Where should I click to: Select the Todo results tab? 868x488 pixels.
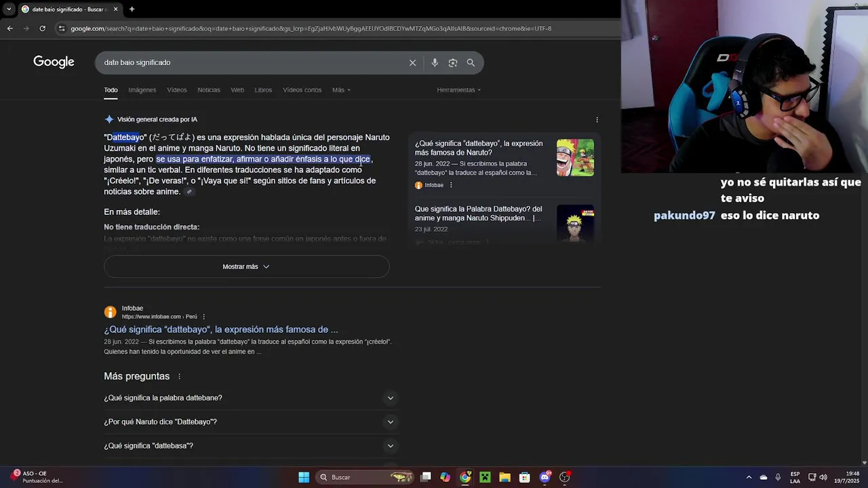click(x=111, y=90)
